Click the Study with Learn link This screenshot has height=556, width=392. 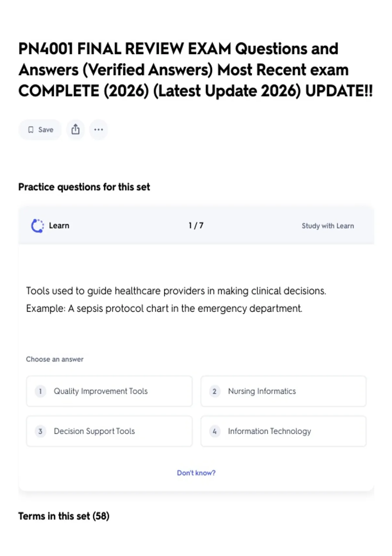tap(328, 226)
